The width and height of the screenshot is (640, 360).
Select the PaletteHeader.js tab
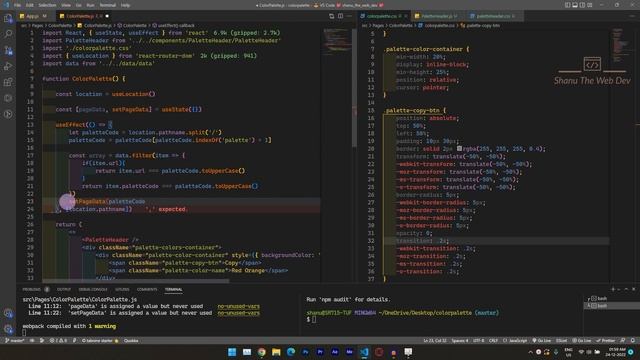tap(437, 16)
